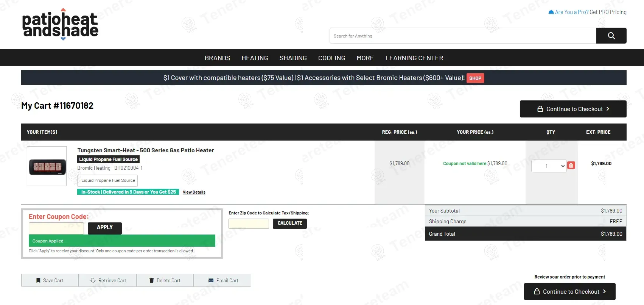Click the search magnifier icon button
The image size is (644, 305).
pos(611,36)
